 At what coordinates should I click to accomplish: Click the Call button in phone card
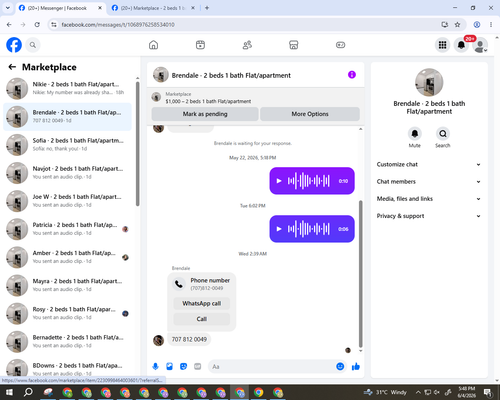pos(202,319)
